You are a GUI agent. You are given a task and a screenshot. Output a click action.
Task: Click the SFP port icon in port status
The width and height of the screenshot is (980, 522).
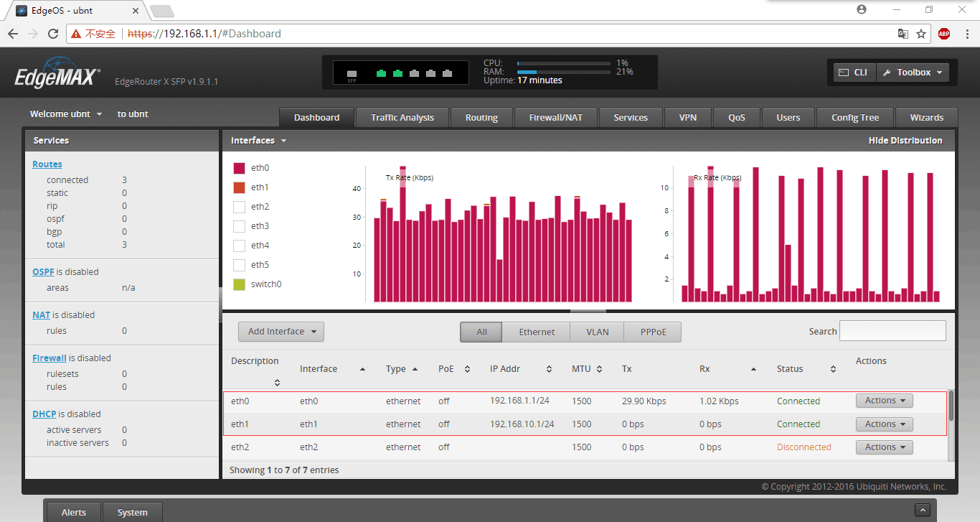tap(352, 75)
